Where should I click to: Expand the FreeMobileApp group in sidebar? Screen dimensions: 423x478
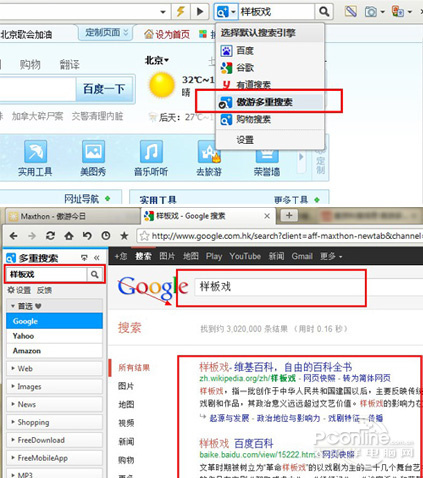point(54,458)
